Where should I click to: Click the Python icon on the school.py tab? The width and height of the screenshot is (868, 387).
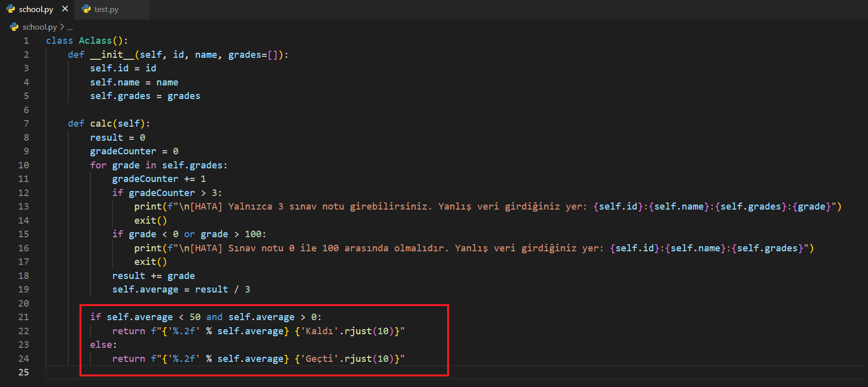click(x=11, y=9)
